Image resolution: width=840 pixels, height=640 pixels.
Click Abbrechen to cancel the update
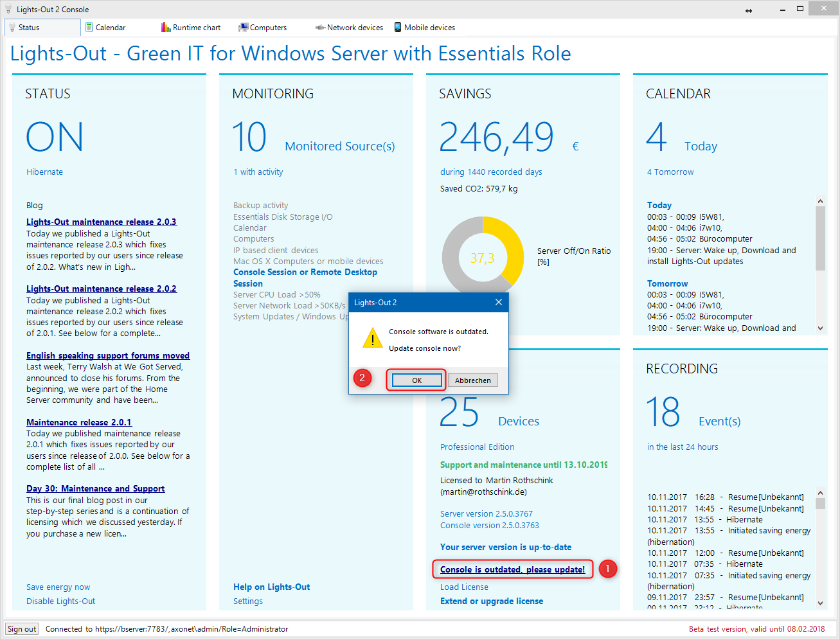472,380
